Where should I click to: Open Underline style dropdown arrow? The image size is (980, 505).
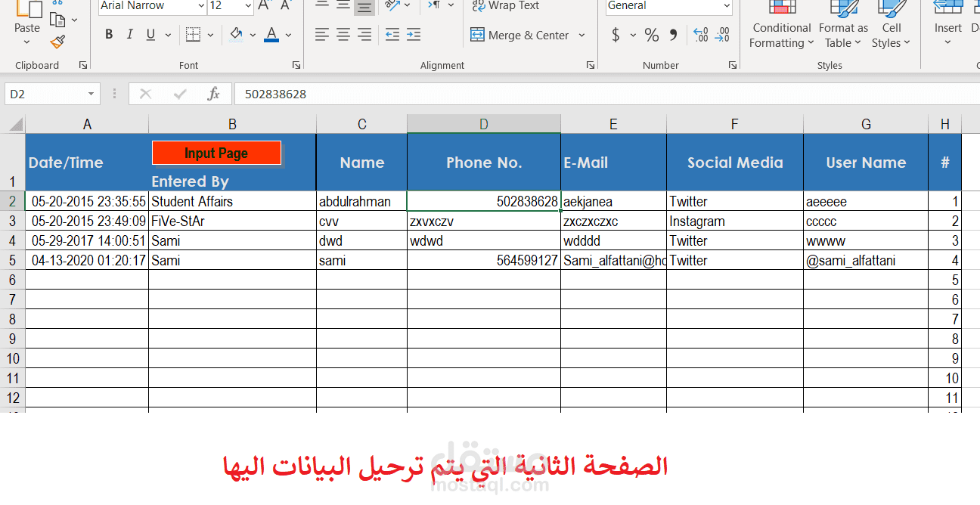(168, 35)
